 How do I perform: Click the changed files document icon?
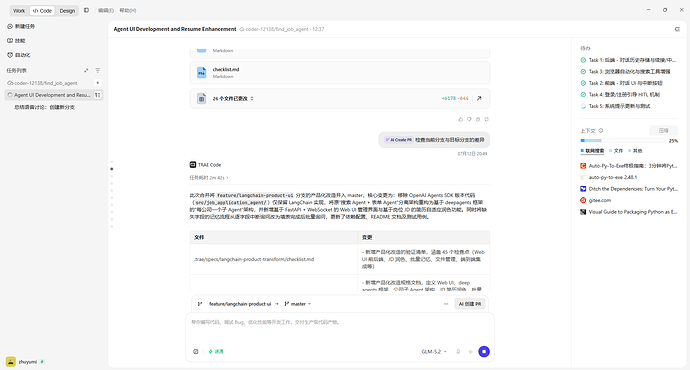pyautogui.click(x=202, y=99)
